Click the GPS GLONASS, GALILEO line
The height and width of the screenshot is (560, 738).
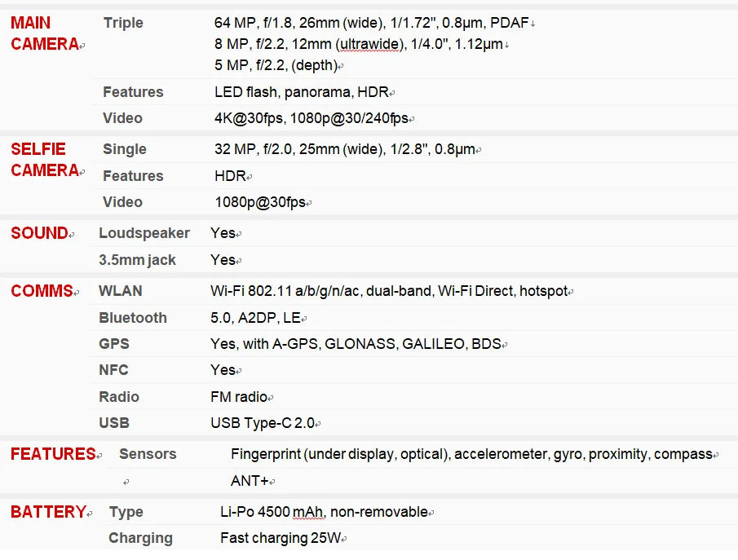(356, 343)
